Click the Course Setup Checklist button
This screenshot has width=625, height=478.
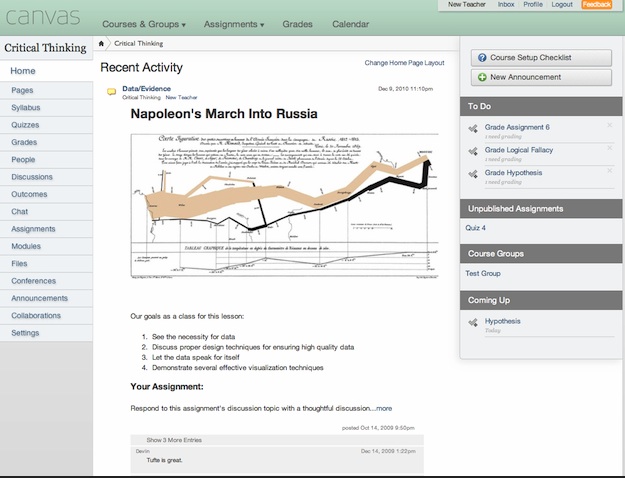pos(541,58)
